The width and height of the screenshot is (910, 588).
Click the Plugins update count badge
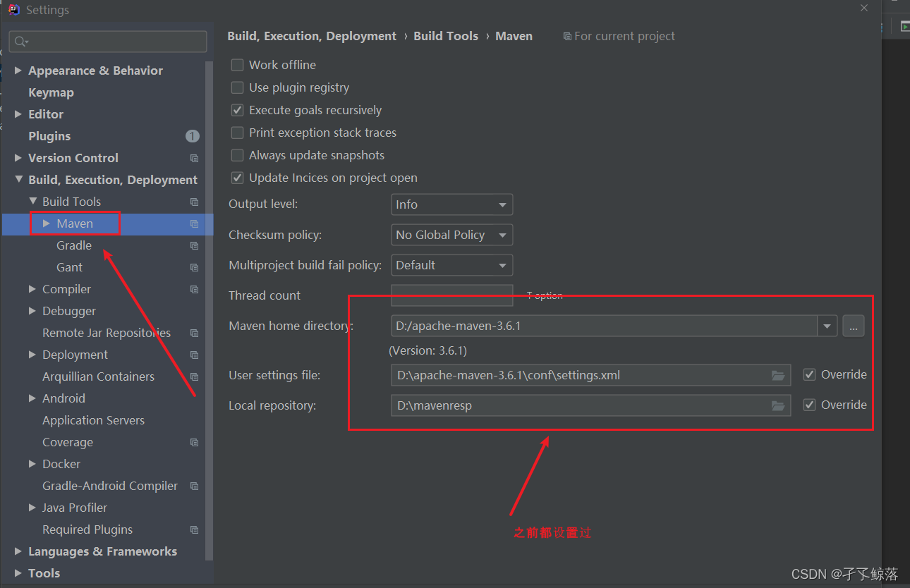[193, 136]
